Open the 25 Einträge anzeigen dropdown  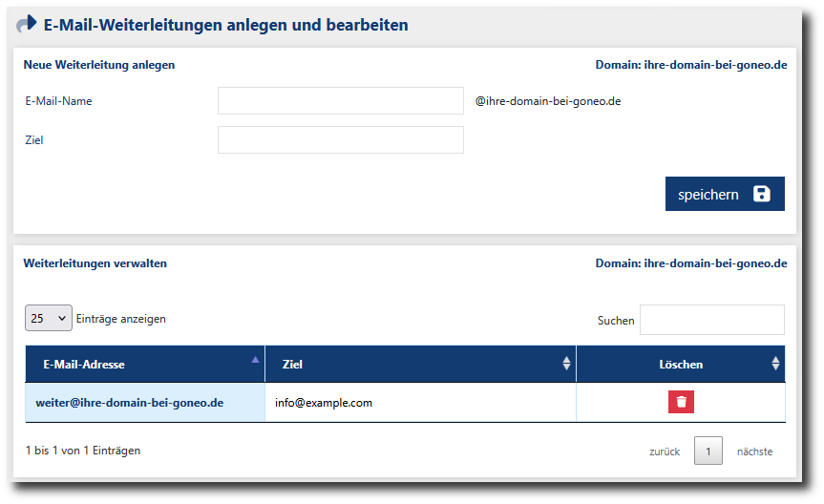click(x=48, y=319)
